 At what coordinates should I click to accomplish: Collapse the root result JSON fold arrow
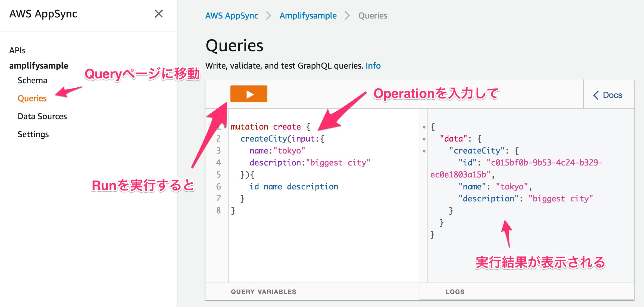[x=424, y=127]
